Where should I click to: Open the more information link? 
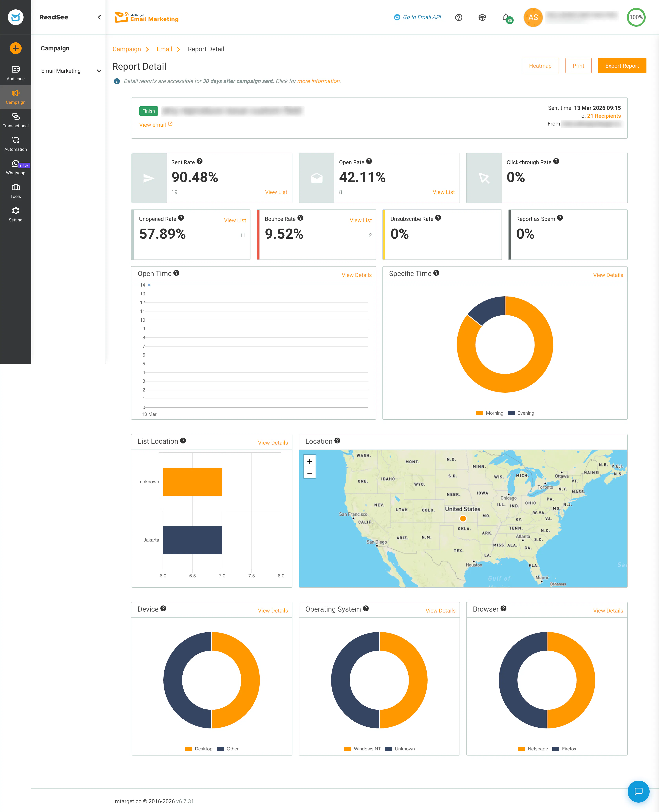pyautogui.click(x=319, y=81)
